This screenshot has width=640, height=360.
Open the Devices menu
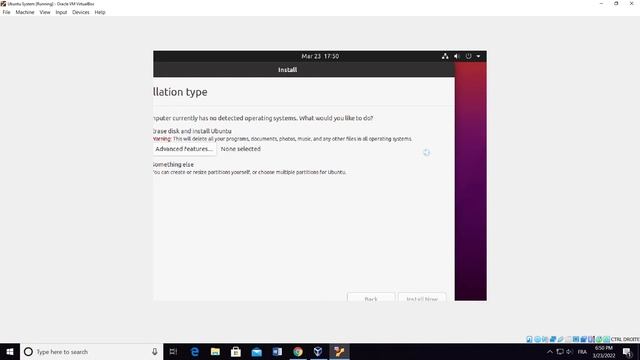point(80,12)
